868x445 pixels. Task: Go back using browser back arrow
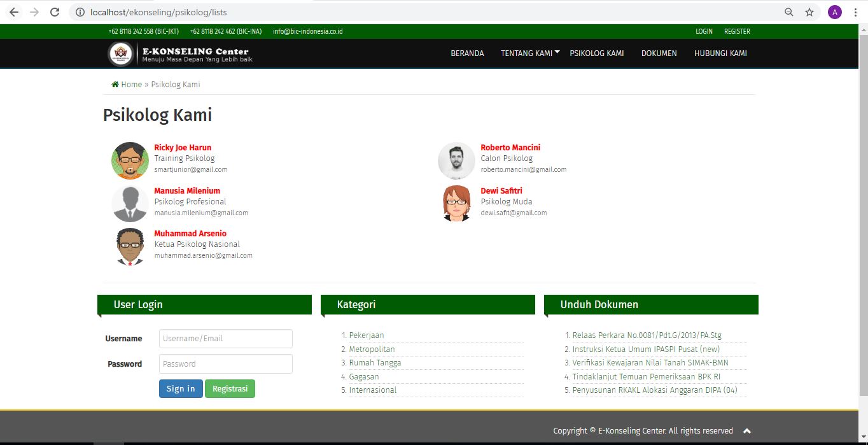(14, 12)
